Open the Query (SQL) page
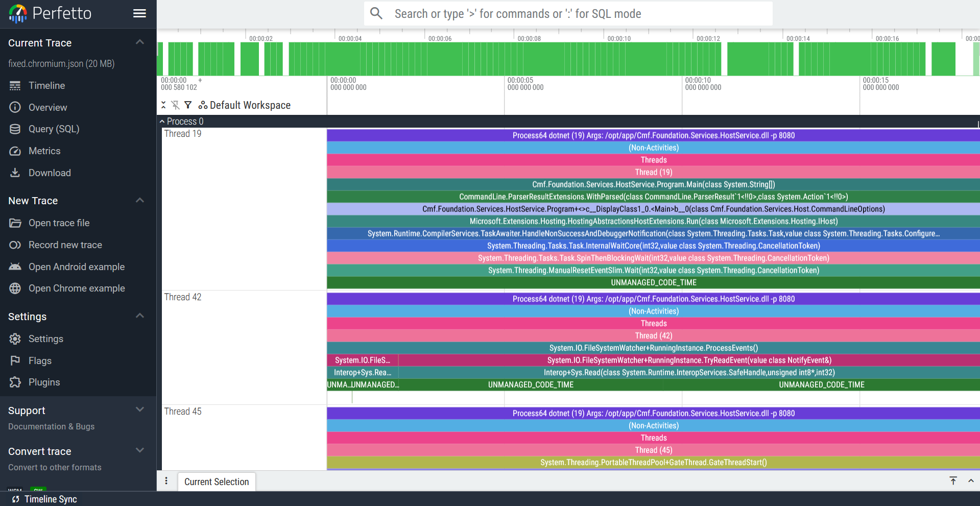The width and height of the screenshot is (980, 506). pos(54,129)
